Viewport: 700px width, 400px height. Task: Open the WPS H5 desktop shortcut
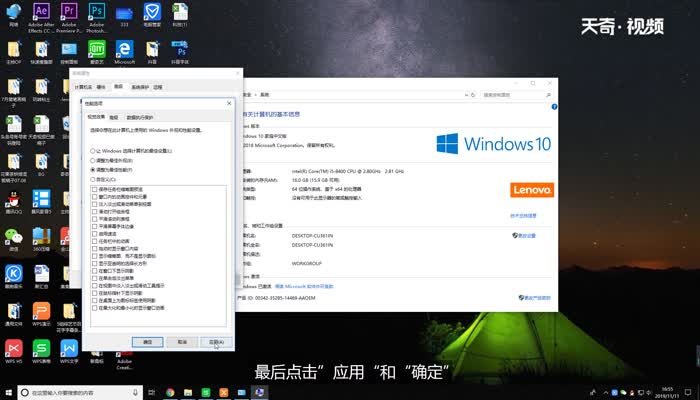(14, 351)
